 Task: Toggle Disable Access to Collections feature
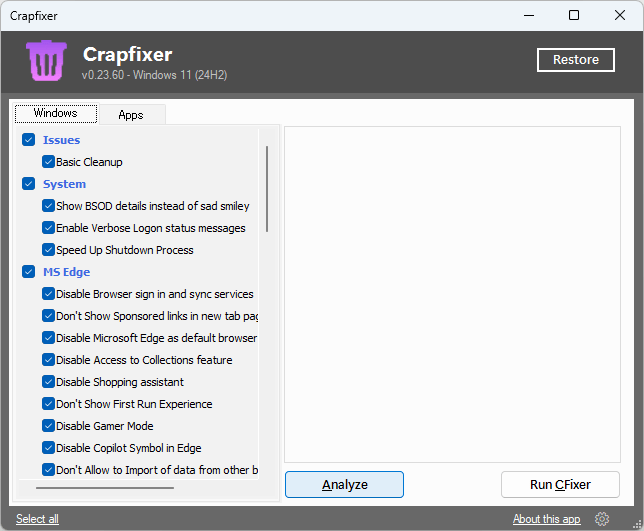pyautogui.click(x=48, y=360)
